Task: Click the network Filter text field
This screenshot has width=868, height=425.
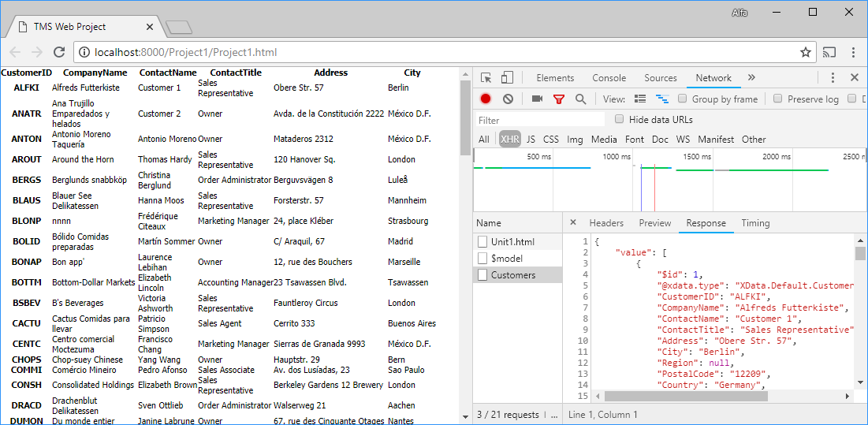Action: pyautogui.click(x=540, y=121)
